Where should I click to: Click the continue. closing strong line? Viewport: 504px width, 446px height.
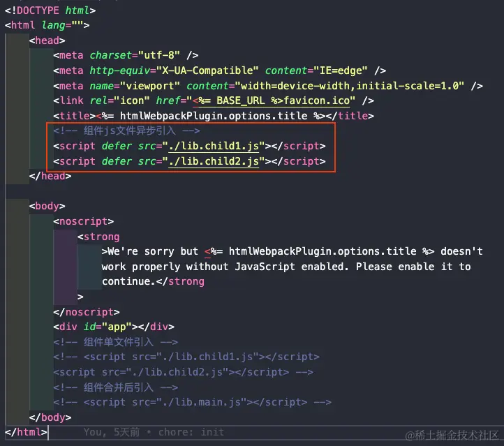coord(153,281)
